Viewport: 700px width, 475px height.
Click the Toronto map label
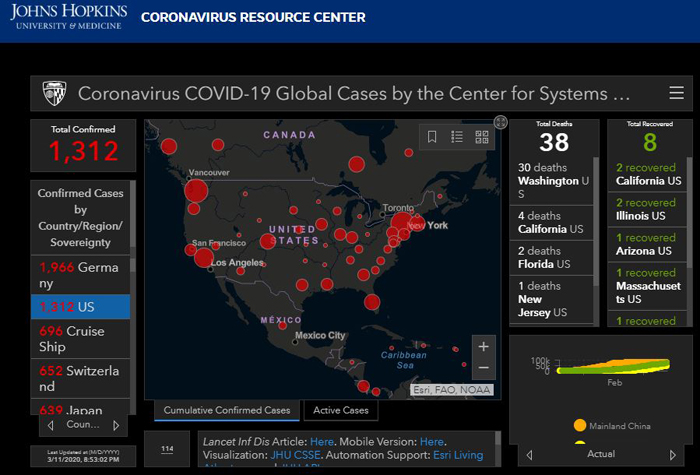(398, 208)
